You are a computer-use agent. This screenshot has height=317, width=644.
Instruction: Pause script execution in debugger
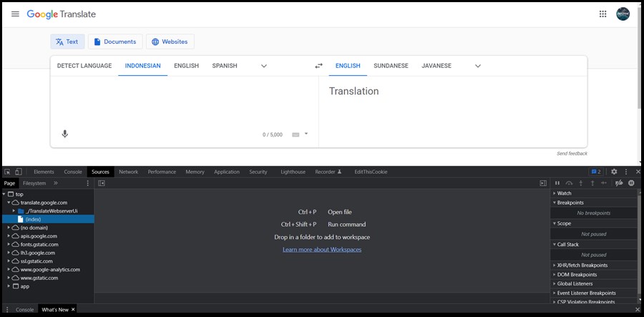(x=557, y=183)
